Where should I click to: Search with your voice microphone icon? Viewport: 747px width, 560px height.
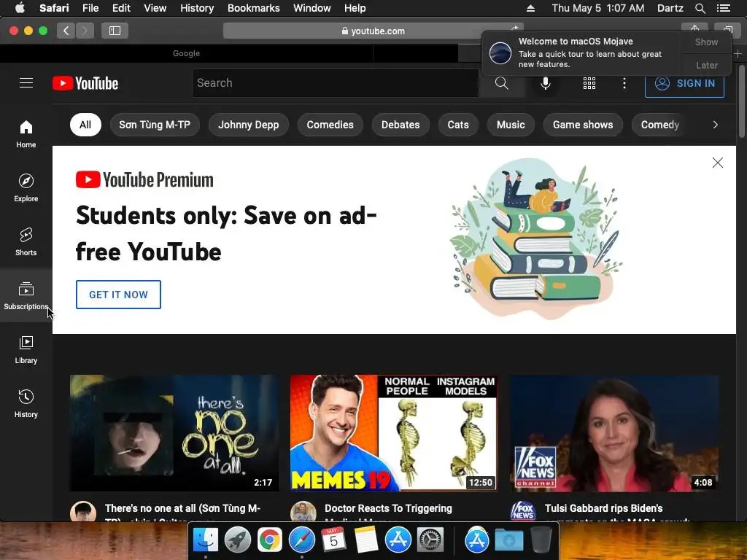(x=546, y=83)
